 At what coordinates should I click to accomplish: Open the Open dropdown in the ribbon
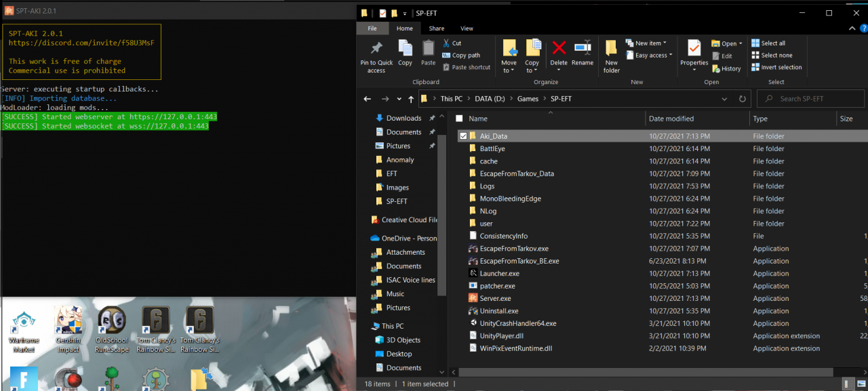(x=727, y=44)
